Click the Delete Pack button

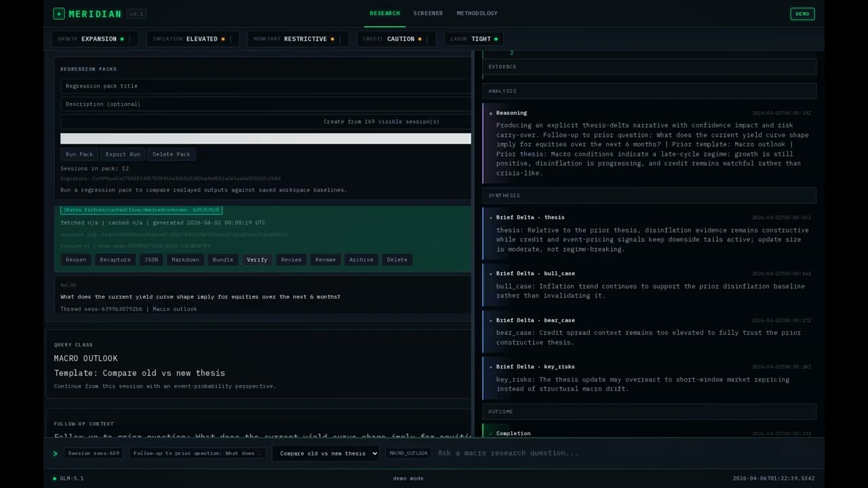pos(172,155)
